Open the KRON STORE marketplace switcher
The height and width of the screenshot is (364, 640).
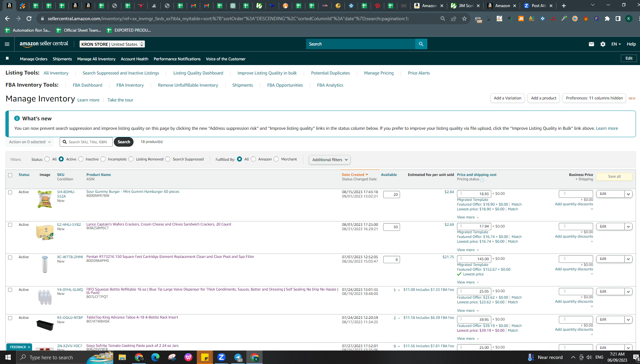tap(113, 44)
